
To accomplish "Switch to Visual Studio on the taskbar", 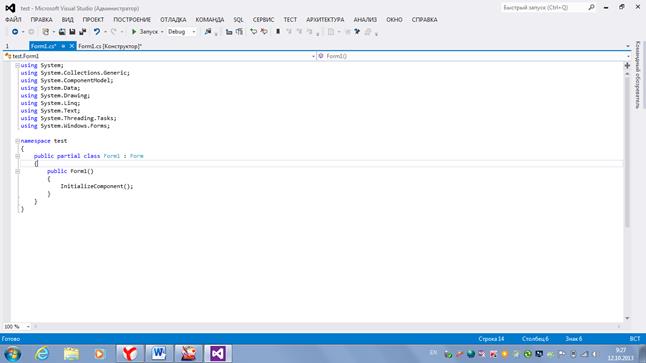I will [218, 354].
